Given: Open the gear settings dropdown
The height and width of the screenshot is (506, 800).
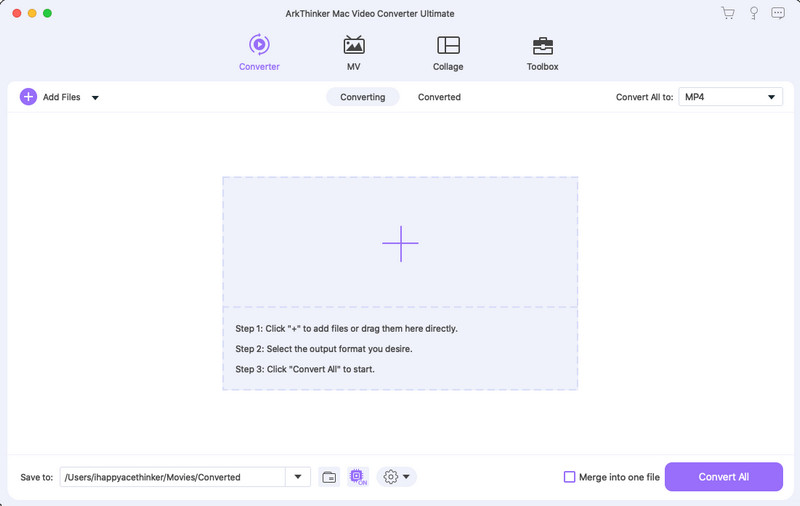Looking at the screenshot, I should coord(396,477).
